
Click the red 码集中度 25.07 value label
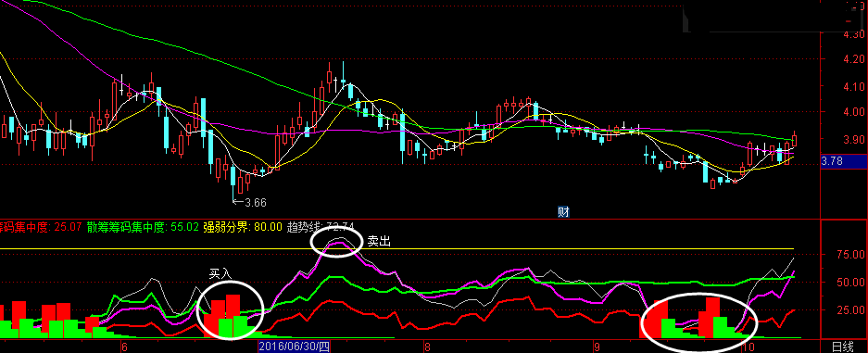click(41, 227)
